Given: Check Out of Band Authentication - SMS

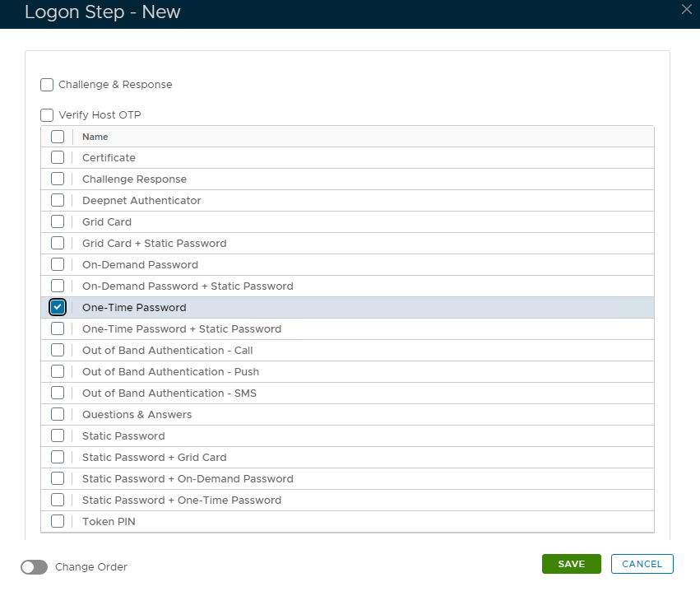Looking at the screenshot, I should [x=58, y=393].
